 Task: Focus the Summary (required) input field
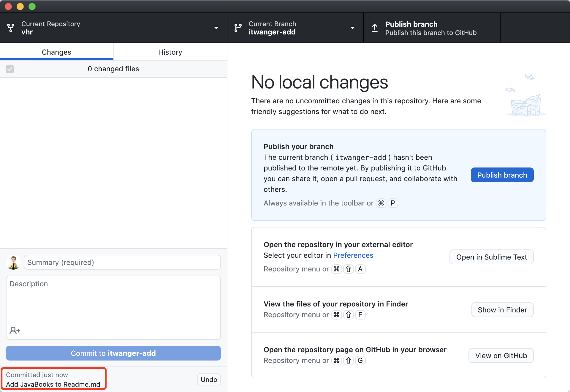[x=122, y=263]
